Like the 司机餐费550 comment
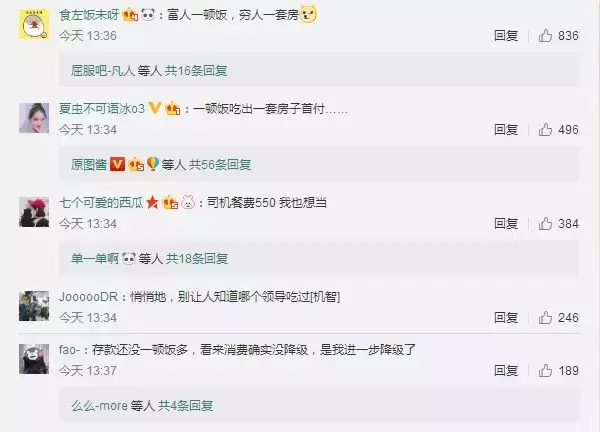 pyautogui.click(x=545, y=223)
